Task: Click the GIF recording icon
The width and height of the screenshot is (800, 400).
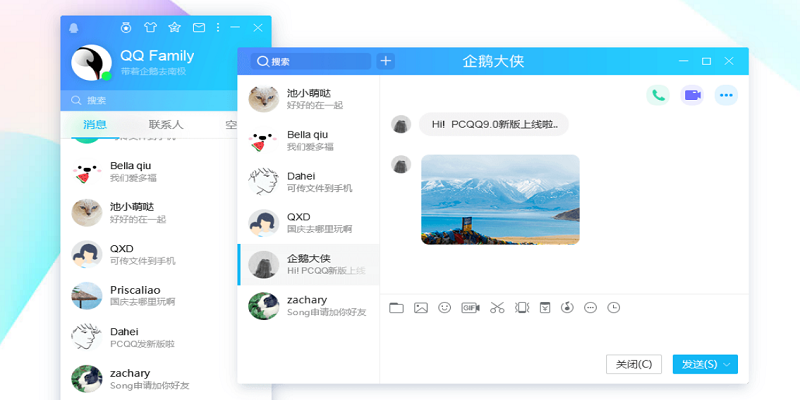Action: [x=470, y=308]
